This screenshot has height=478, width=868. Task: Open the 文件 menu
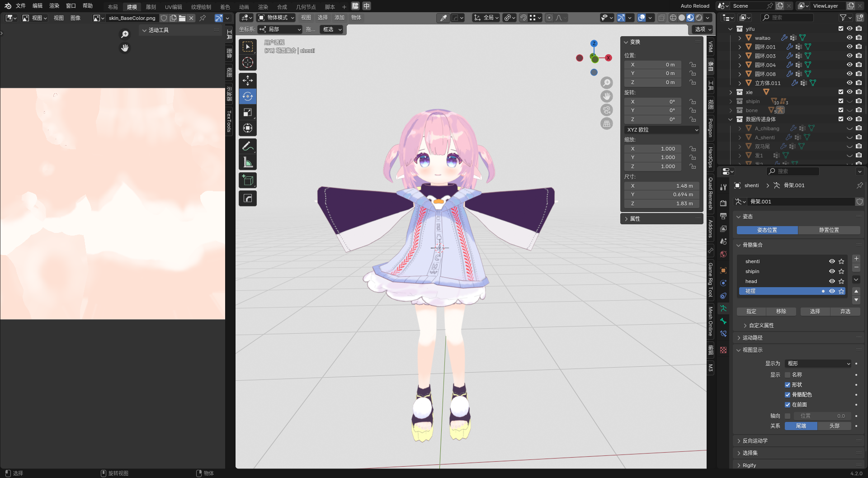(21, 6)
